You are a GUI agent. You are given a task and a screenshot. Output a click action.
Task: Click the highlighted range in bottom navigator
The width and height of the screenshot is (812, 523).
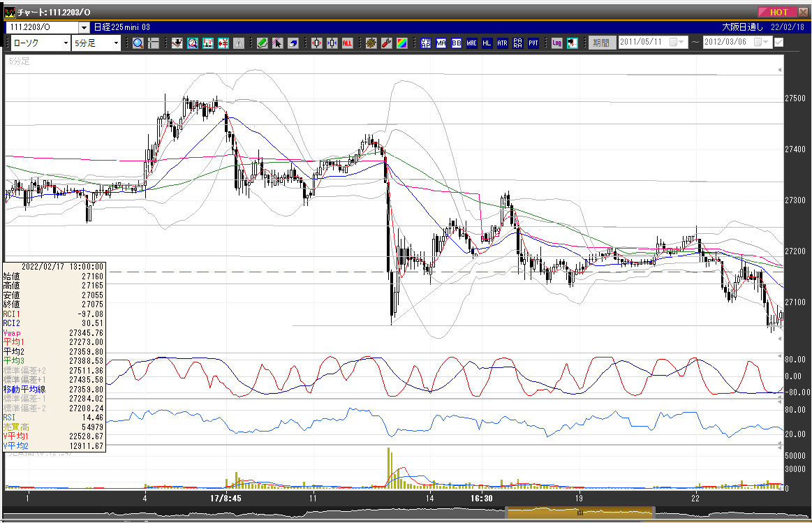coord(580,513)
